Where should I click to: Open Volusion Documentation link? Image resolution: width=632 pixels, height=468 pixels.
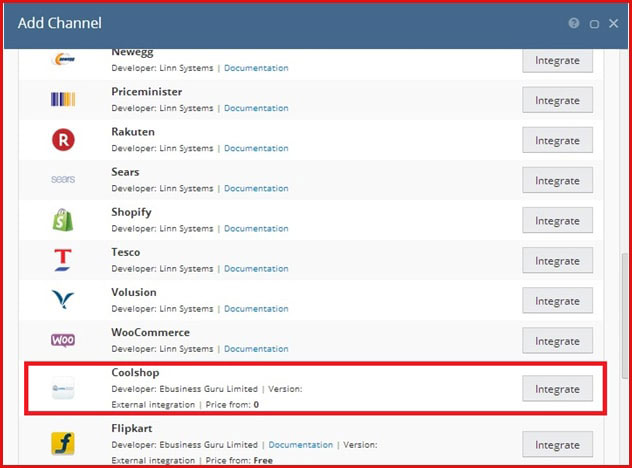click(x=256, y=309)
